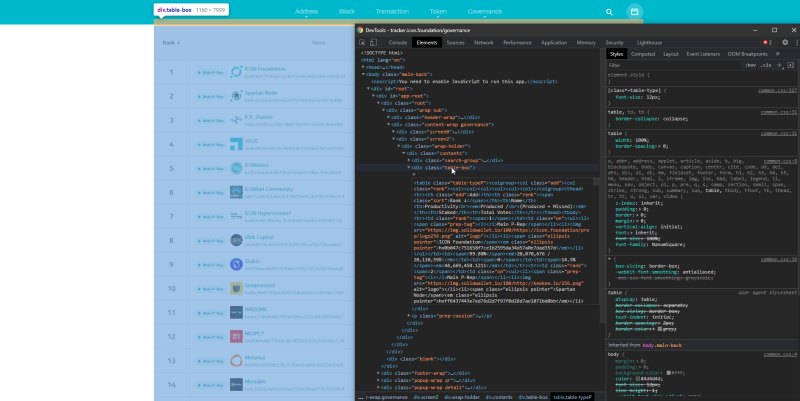The width and height of the screenshot is (800, 401).
Task: Click the grey border-color swatch
Action: point(660,329)
